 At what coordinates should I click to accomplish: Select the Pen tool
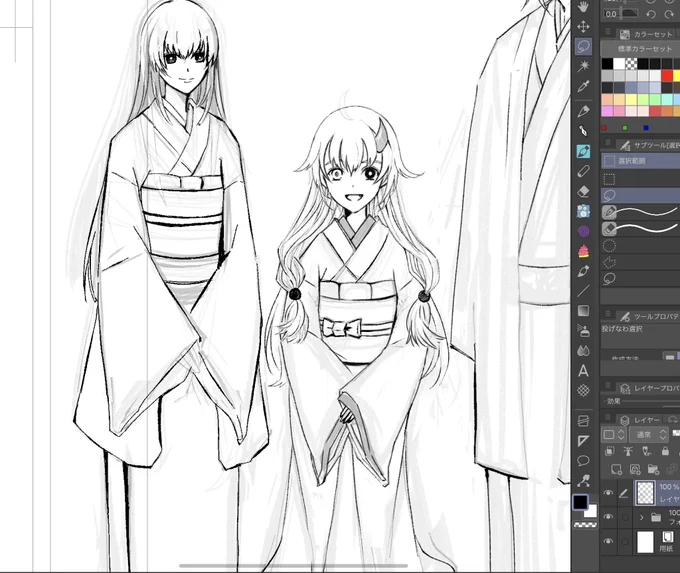click(x=584, y=111)
